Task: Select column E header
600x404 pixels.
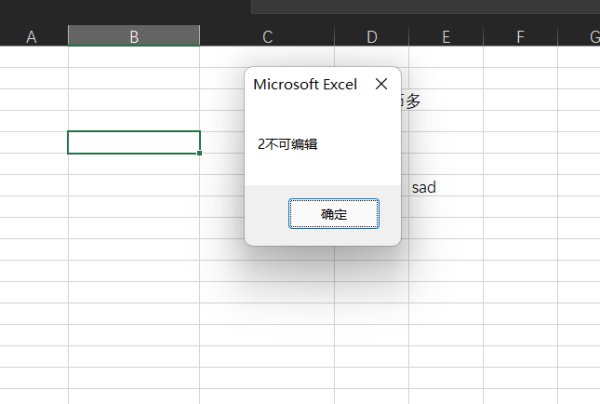Action: 446,37
